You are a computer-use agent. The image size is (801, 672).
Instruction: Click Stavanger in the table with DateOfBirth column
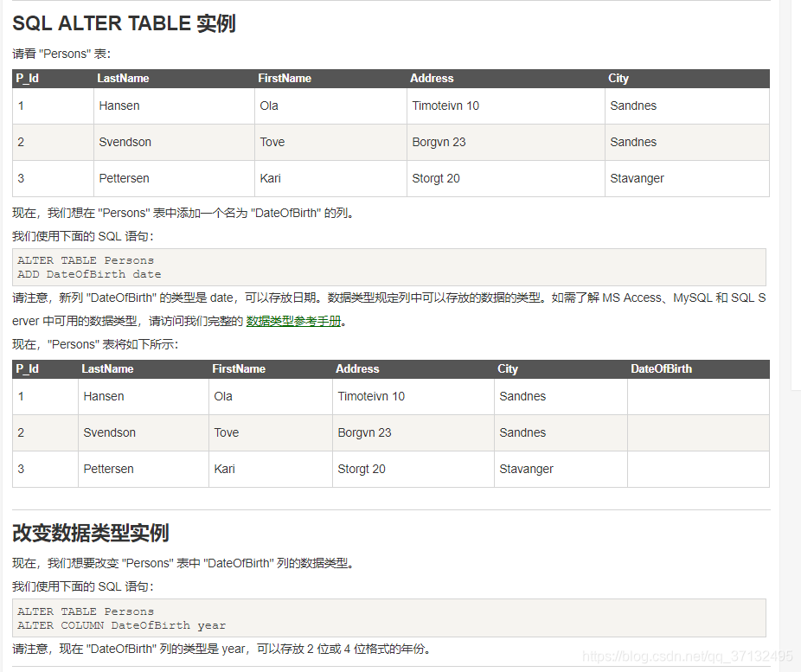[x=526, y=469]
